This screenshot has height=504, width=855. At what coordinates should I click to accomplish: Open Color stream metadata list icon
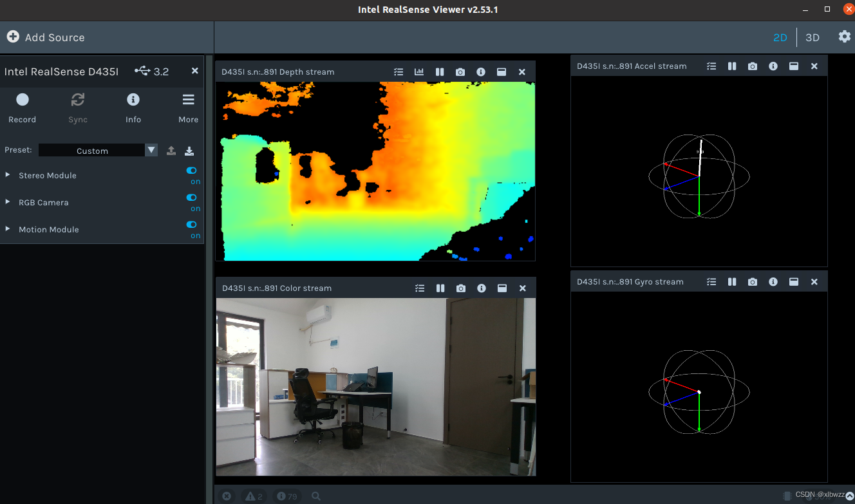(420, 288)
